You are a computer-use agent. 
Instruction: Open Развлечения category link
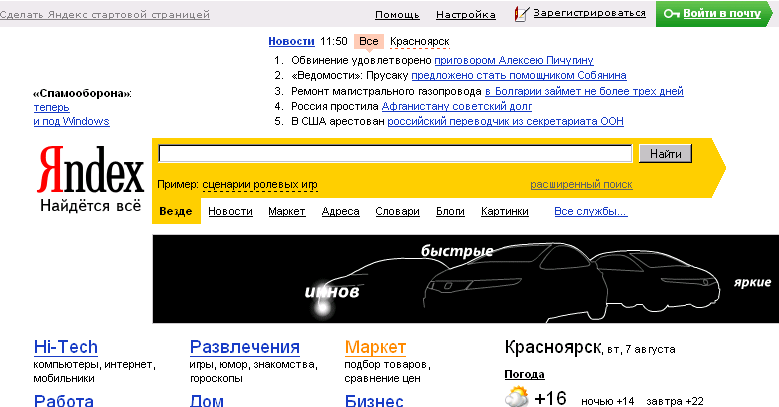pos(244,347)
